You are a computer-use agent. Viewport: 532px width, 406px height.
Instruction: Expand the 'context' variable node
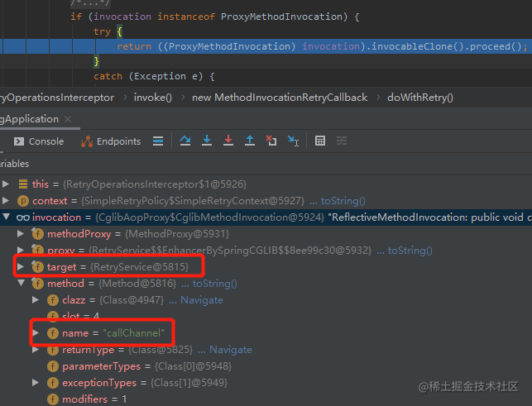(6, 200)
